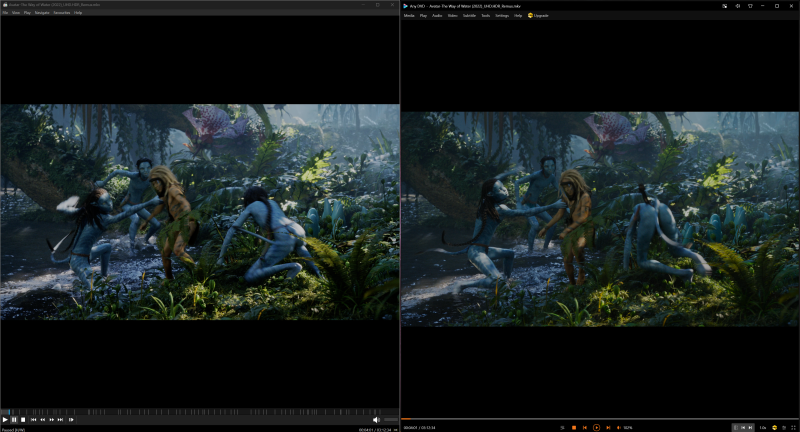Toggle mute with the Any UHD speaker icon
The height and width of the screenshot is (432, 800).
click(618, 427)
